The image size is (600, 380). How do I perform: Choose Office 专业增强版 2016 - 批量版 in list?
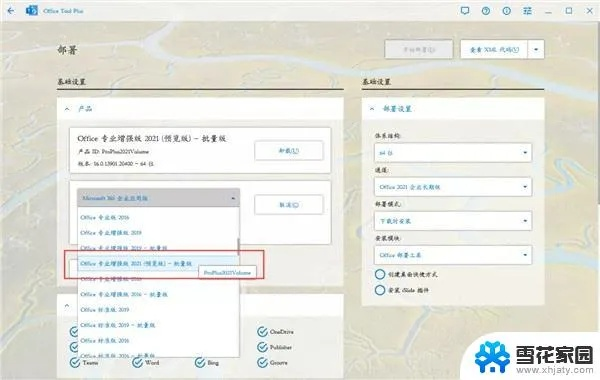(158, 294)
